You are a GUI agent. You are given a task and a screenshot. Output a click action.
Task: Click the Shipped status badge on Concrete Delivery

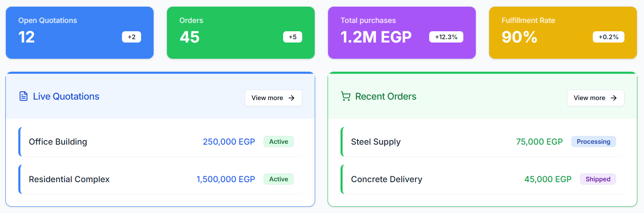click(x=598, y=179)
